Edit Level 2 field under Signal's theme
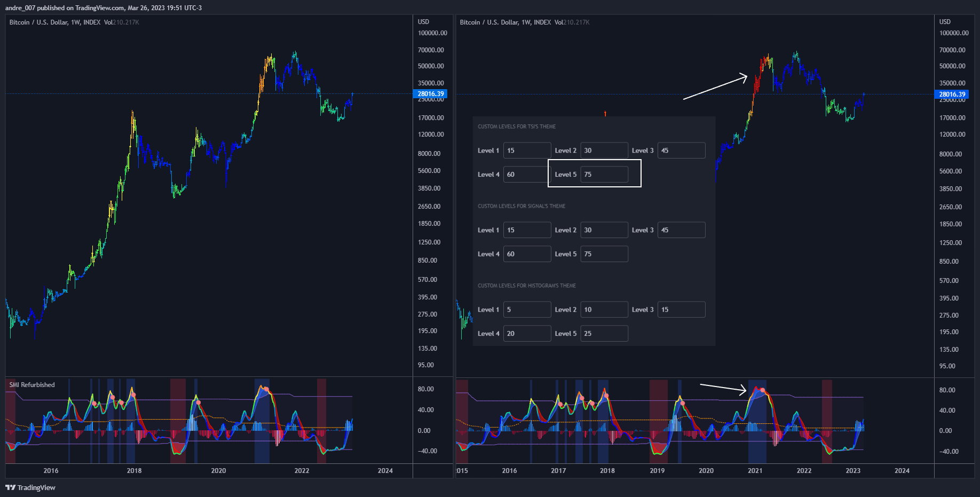Screen dimensions: 980x497 click(x=604, y=230)
